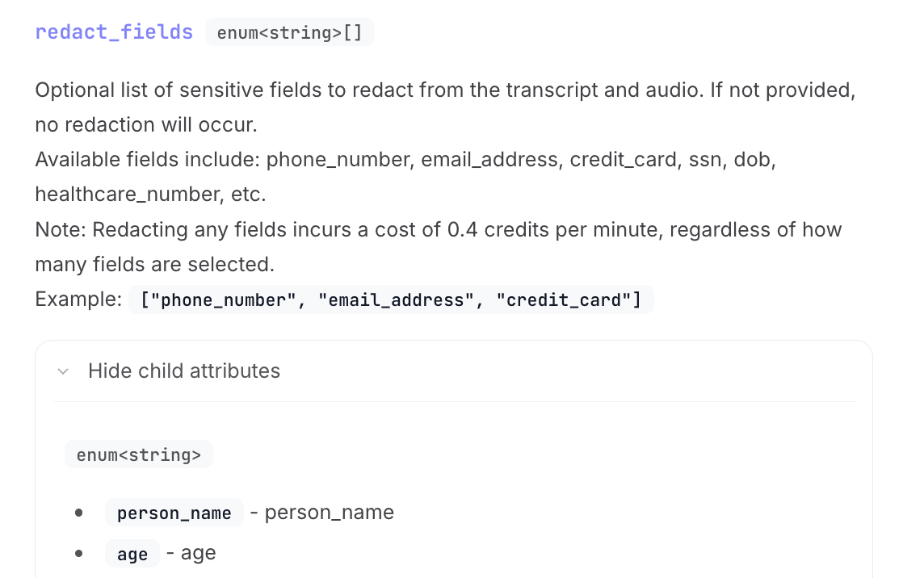Click the redact_fields parameter name

(114, 32)
